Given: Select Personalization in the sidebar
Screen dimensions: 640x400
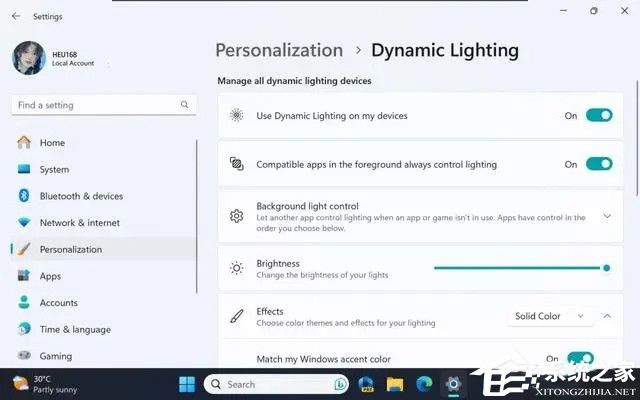Looking at the screenshot, I should (104, 249).
